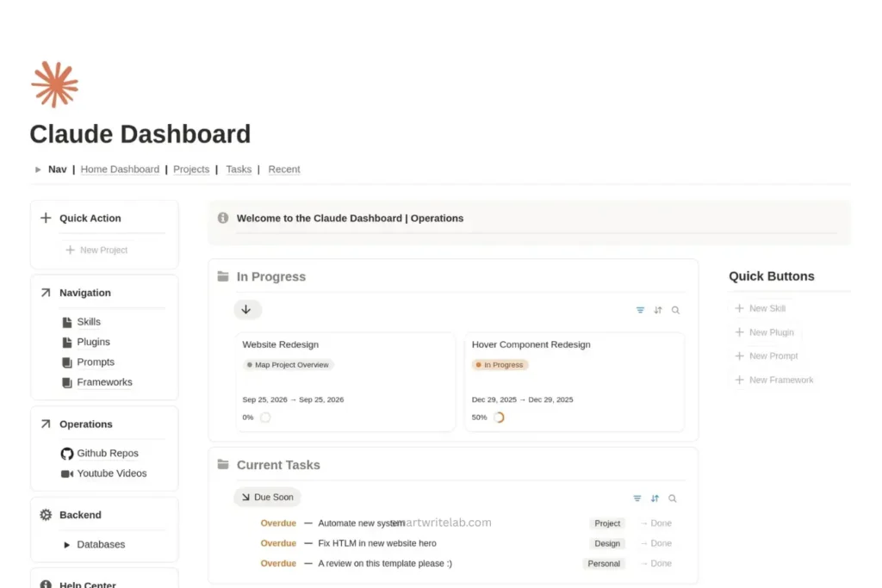882x588 pixels.
Task: Open task 'Fix HTLM in new website hero'
Action: pos(377,543)
